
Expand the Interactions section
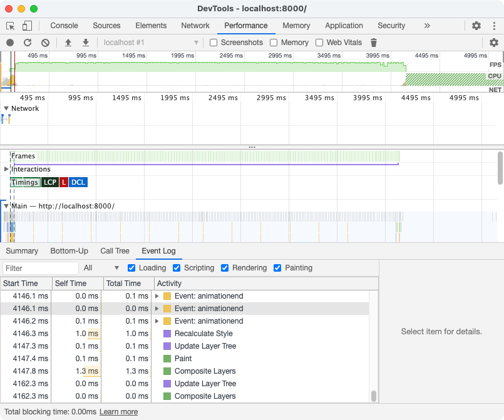6,169
